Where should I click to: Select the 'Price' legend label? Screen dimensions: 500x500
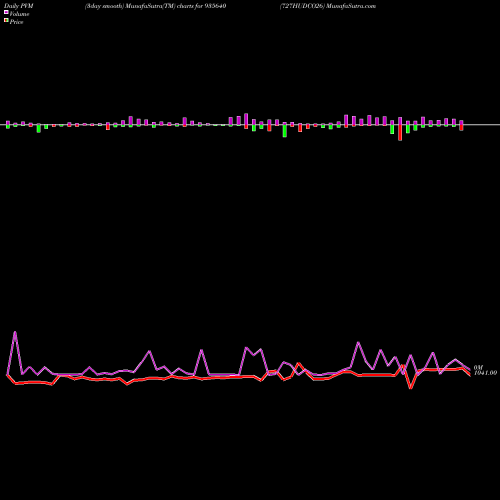pyautogui.click(x=16, y=22)
